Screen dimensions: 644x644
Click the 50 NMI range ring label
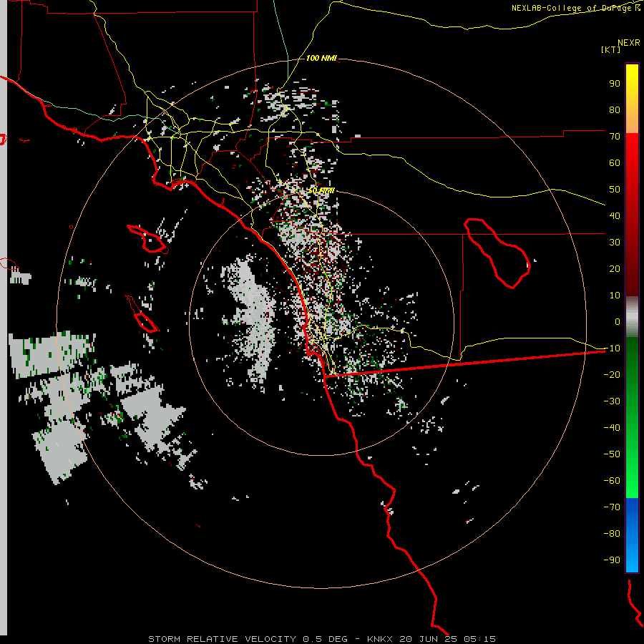point(321,191)
